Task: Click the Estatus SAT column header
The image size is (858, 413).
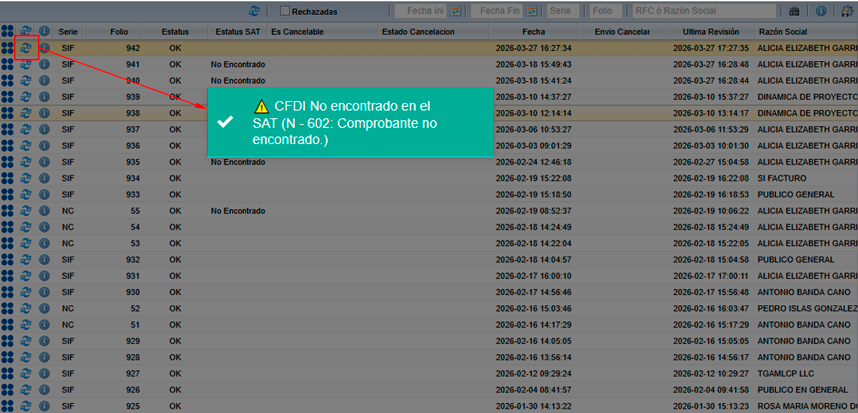Action: click(237, 32)
